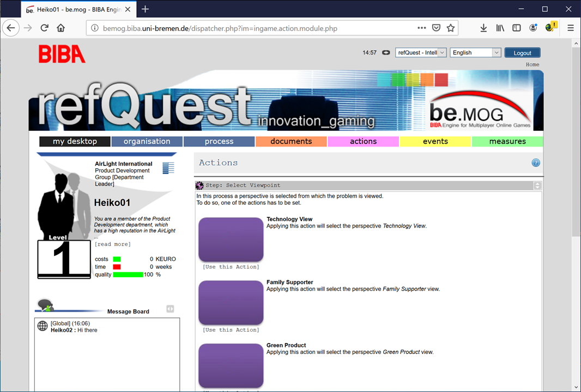Screen dimensions: 581x392
Task: Open the refQuest game selection dropdown
Action: pyautogui.click(x=421, y=53)
